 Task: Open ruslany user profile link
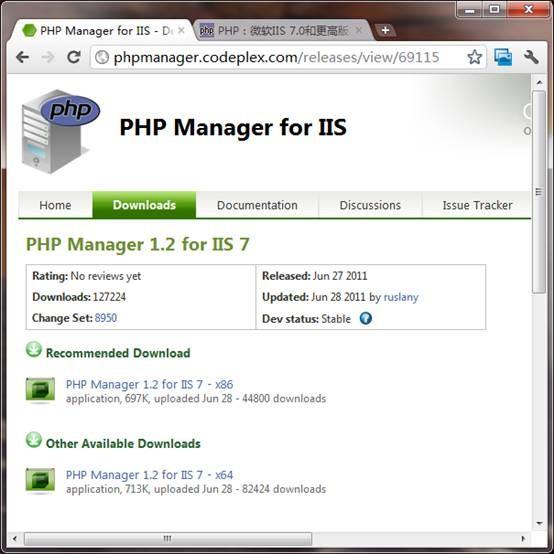pos(401,297)
